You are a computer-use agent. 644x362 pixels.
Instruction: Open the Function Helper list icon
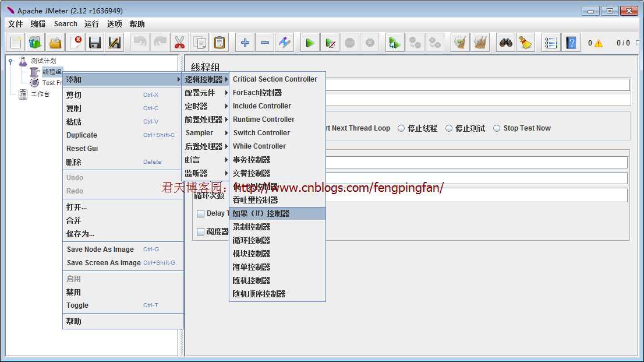551,43
